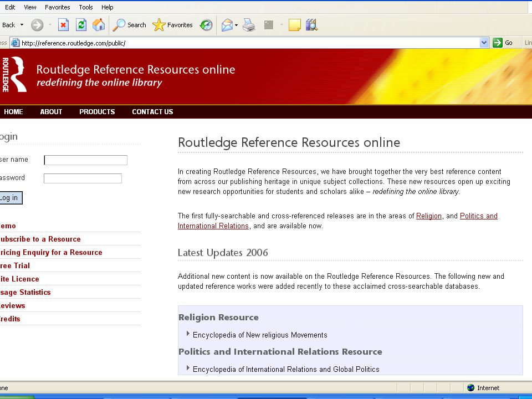Go to browser Home page icon
532x399 pixels.
point(99,25)
